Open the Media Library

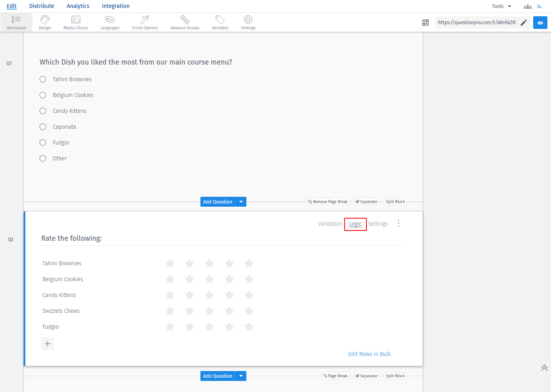(x=75, y=22)
